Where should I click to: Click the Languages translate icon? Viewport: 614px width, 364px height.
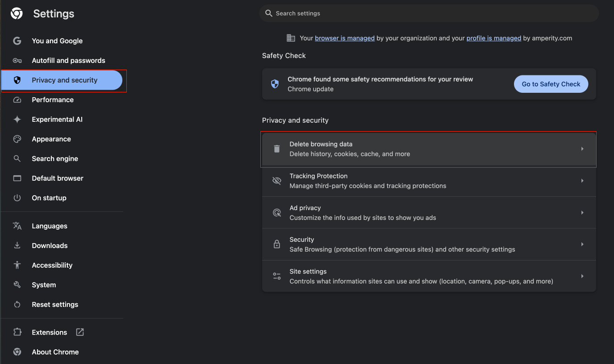click(x=17, y=226)
